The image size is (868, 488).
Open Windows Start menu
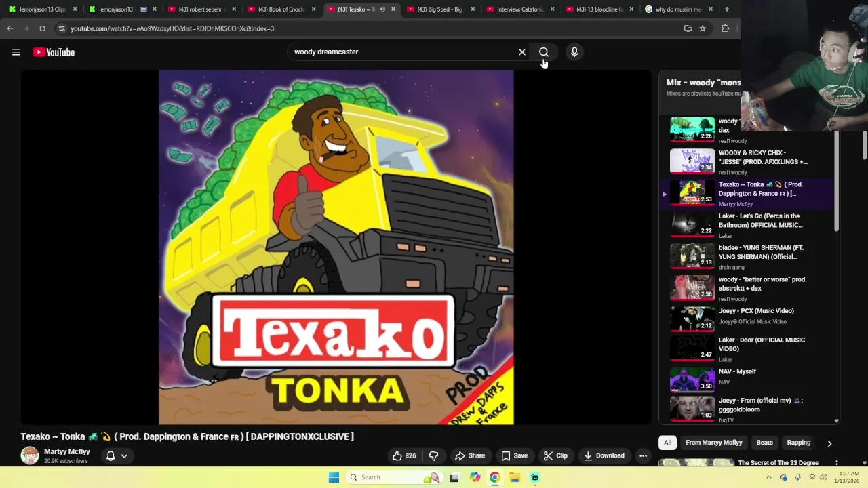tap(334, 477)
